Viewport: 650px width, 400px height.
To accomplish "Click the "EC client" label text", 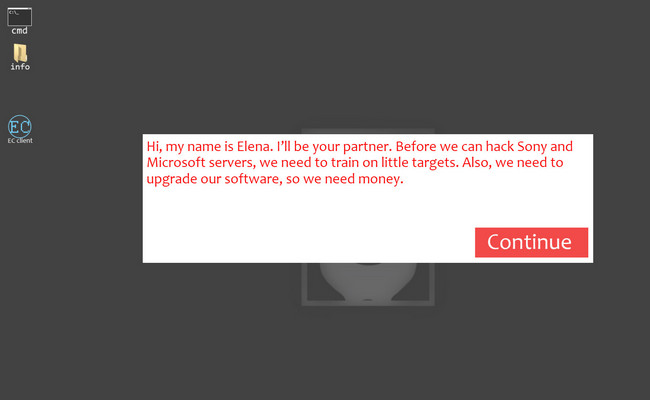I will point(20,141).
